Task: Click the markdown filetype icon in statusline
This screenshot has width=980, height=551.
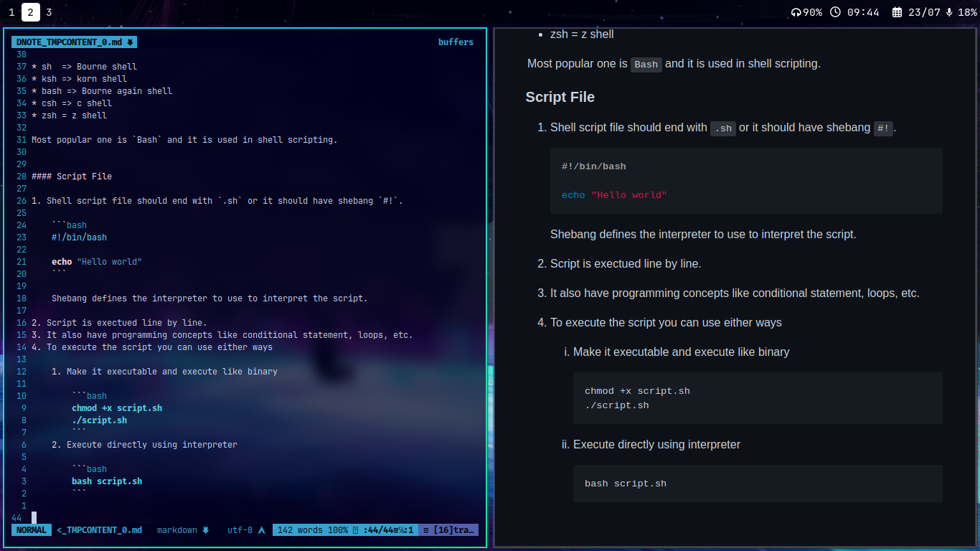Action: pyautogui.click(x=206, y=530)
